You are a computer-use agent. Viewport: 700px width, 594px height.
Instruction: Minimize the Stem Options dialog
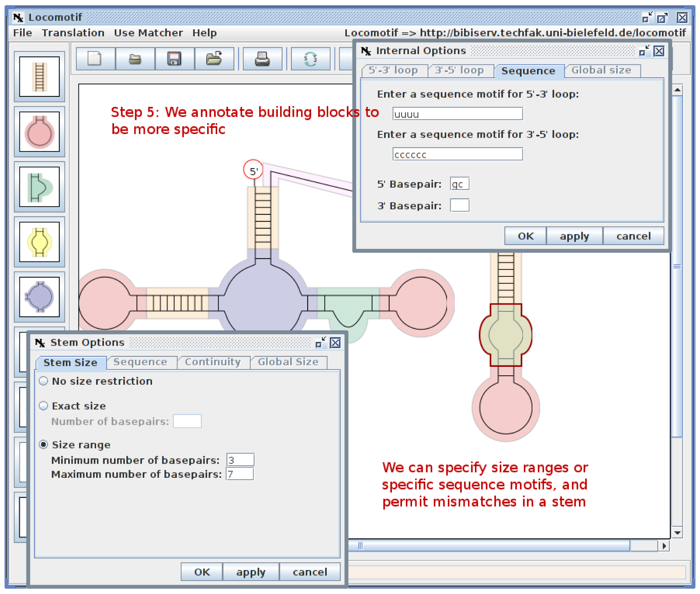click(x=320, y=343)
